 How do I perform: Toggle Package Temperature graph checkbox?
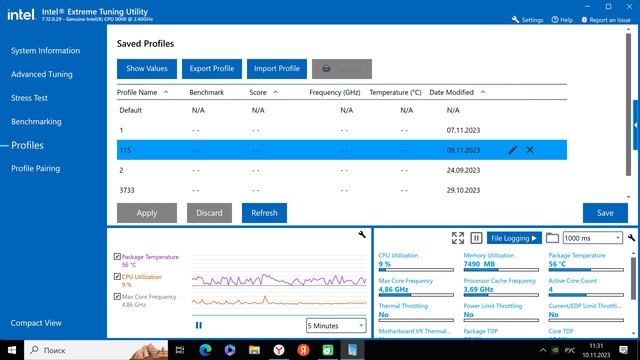tap(117, 257)
